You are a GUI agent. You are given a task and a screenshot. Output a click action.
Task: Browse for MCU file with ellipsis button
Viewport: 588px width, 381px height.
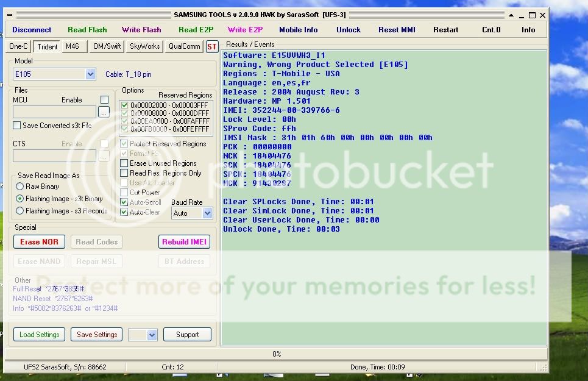point(104,112)
